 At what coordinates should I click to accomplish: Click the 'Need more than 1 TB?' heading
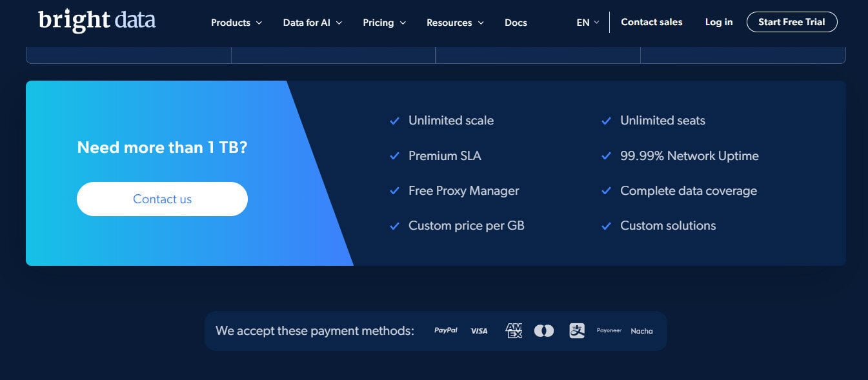[162, 148]
